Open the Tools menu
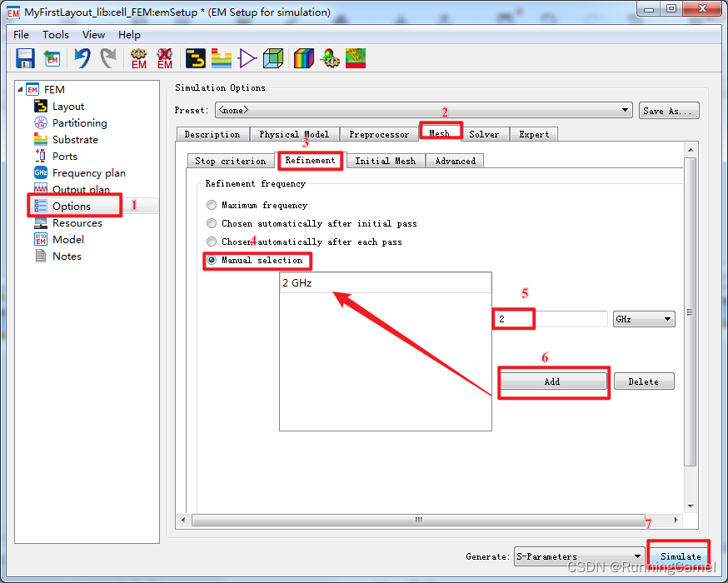Image resolution: width=728 pixels, height=583 pixels. [x=56, y=35]
